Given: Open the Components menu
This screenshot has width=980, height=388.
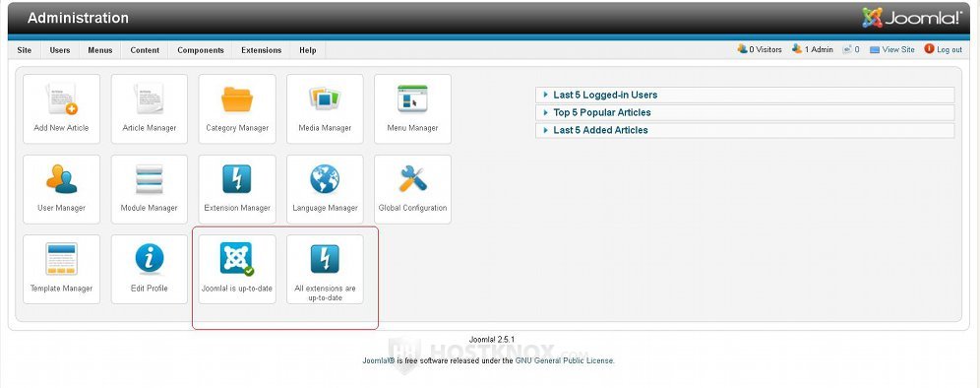Looking at the screenshot, I should [201, 50].
